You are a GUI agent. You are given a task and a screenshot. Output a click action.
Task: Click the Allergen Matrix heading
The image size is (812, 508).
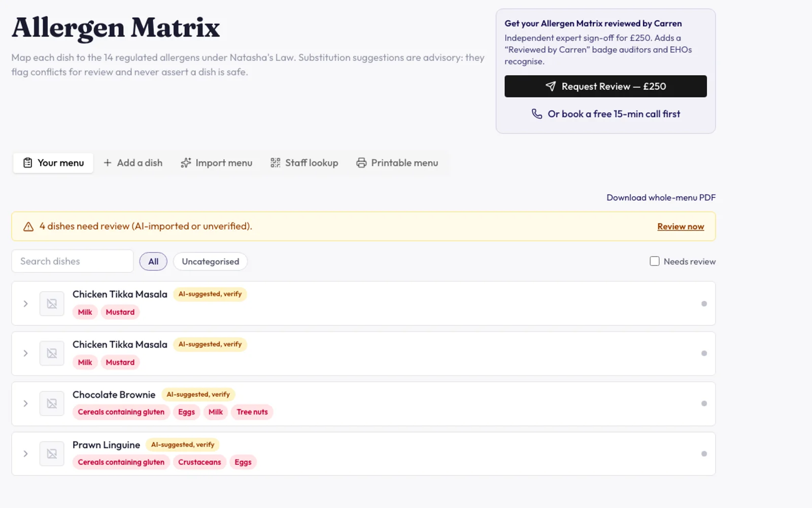116,27
